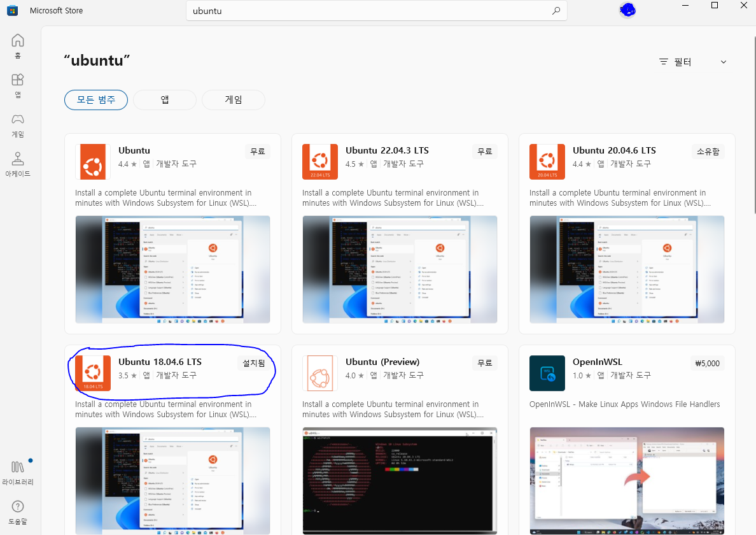The width and height of the screenshot is (756, 535).
Task: Open the Ubuntu 22.04.3 LTS screenshot thumbnail
Action: click(400, 269)
